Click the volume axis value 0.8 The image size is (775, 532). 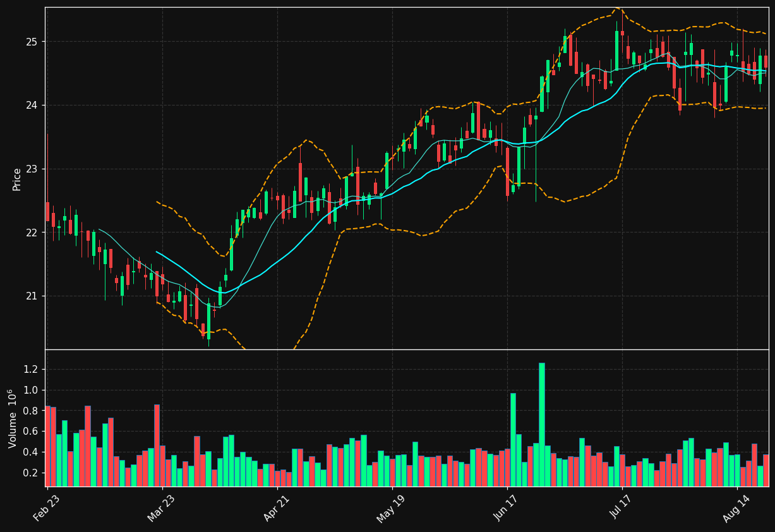[x=31, y=411]
